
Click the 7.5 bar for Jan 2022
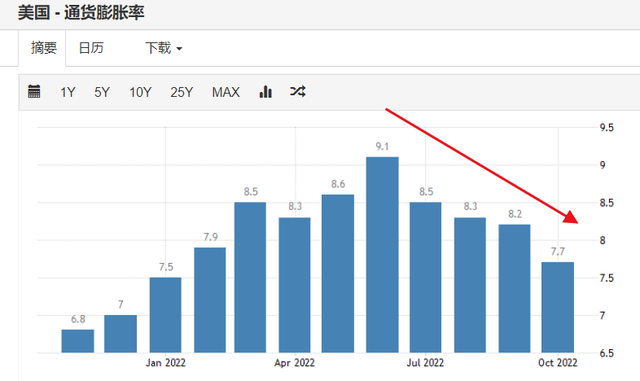[x=165, y=315]
